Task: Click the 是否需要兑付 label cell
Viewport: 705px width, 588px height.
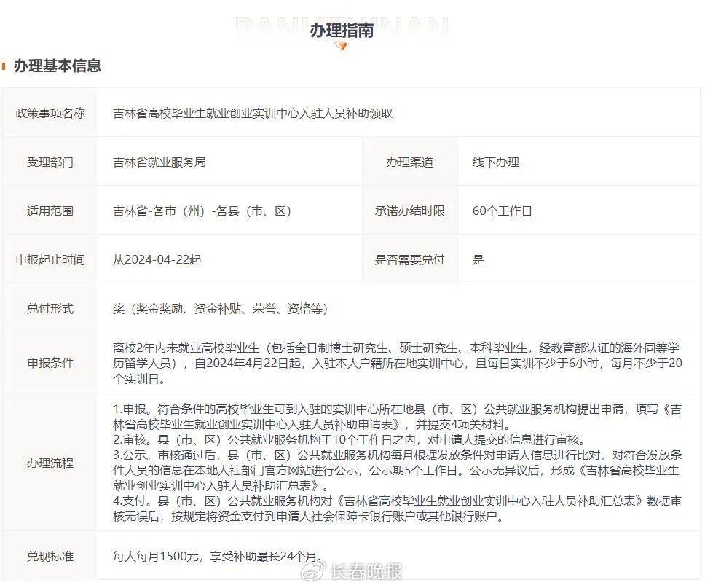Action: 409,260
